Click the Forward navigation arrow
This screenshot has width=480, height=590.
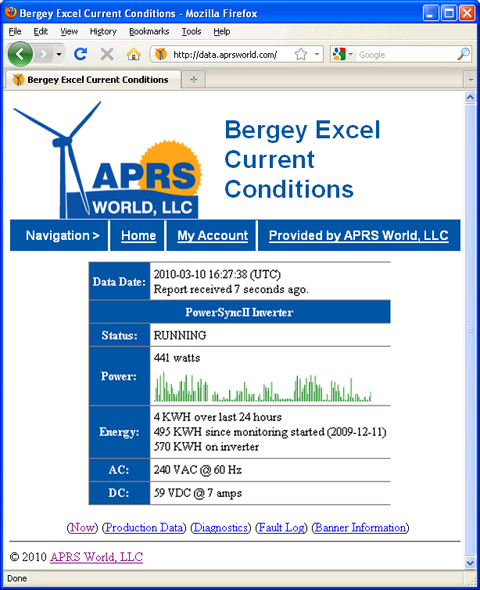[44, 55]
